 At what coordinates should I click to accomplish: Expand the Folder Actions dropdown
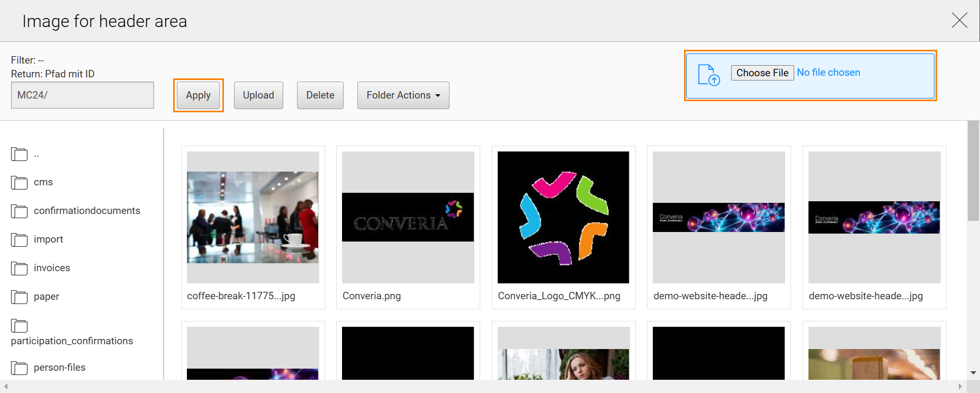[x=403, y=95]
